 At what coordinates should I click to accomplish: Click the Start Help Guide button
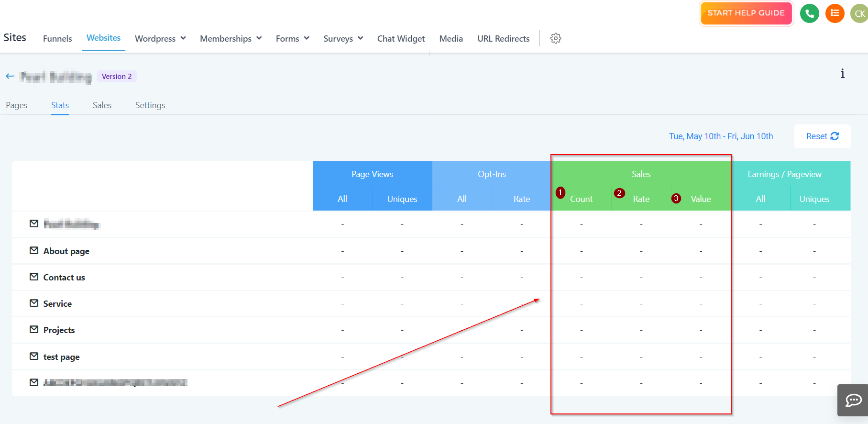746,13
